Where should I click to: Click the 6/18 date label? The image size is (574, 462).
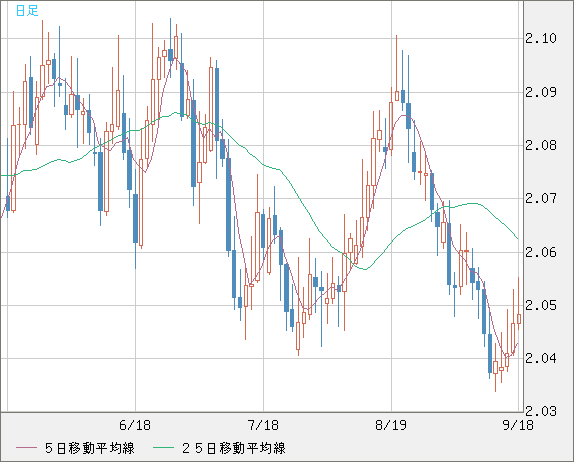[135, 425]
